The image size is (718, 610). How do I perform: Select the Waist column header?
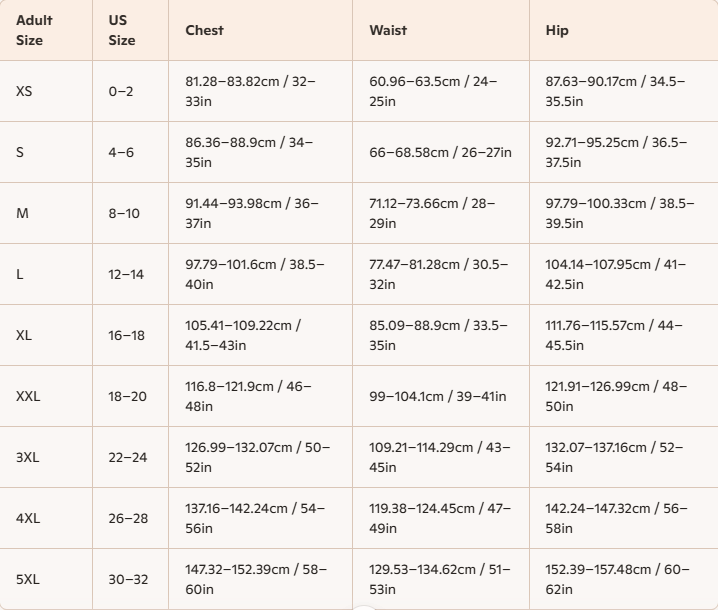[x=388, y=30]
